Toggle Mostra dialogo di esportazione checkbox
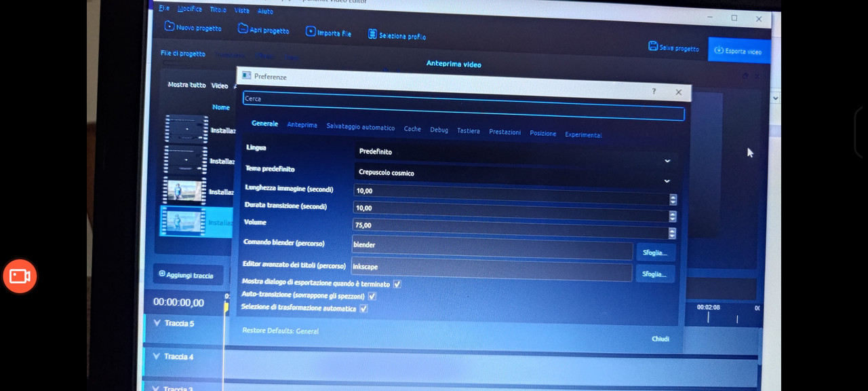868x391 pixels. click(397, 284)
